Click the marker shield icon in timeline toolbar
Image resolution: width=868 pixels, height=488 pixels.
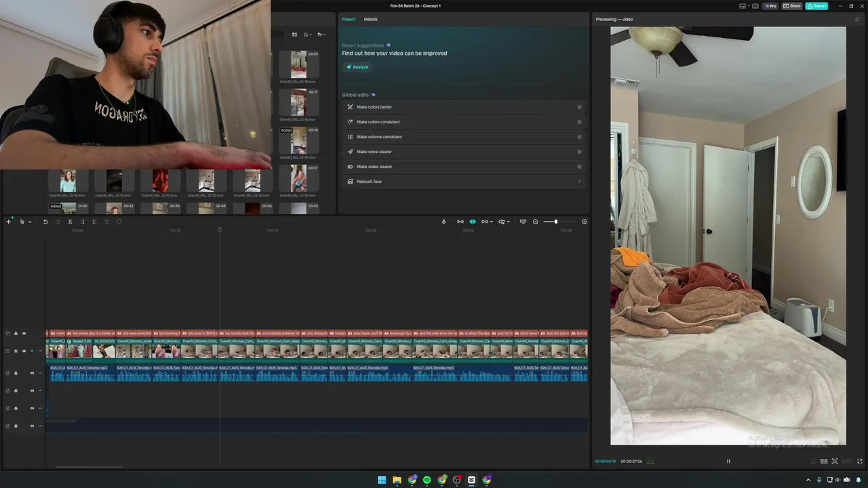[119, 222]
